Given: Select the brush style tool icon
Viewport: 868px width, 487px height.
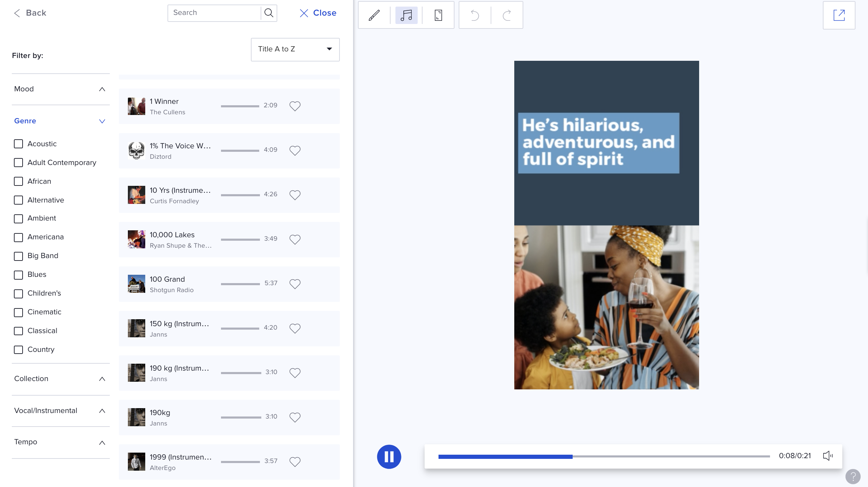Looking at the screenshot, I should [x=374, y=15].
